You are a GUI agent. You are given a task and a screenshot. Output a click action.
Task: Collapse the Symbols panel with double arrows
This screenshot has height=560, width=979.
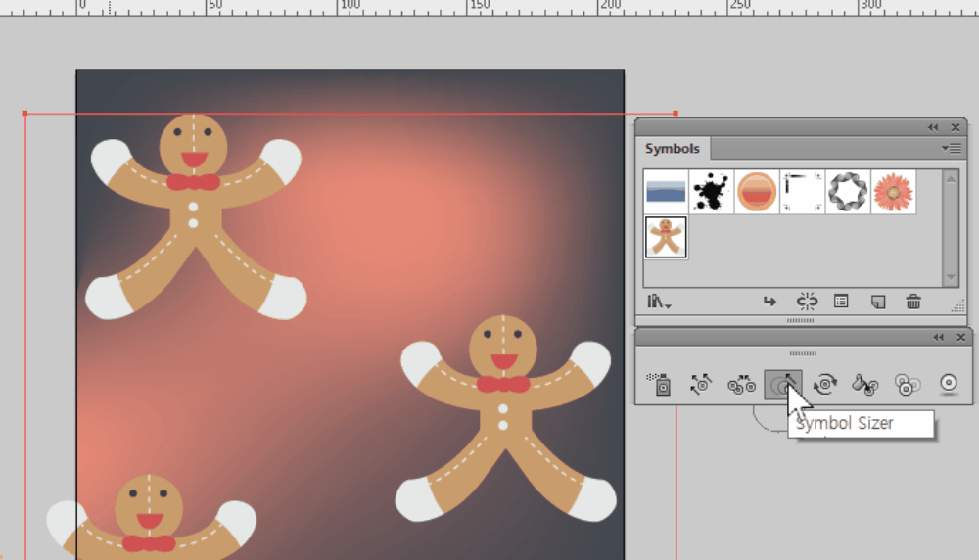(x=933, y=127)
